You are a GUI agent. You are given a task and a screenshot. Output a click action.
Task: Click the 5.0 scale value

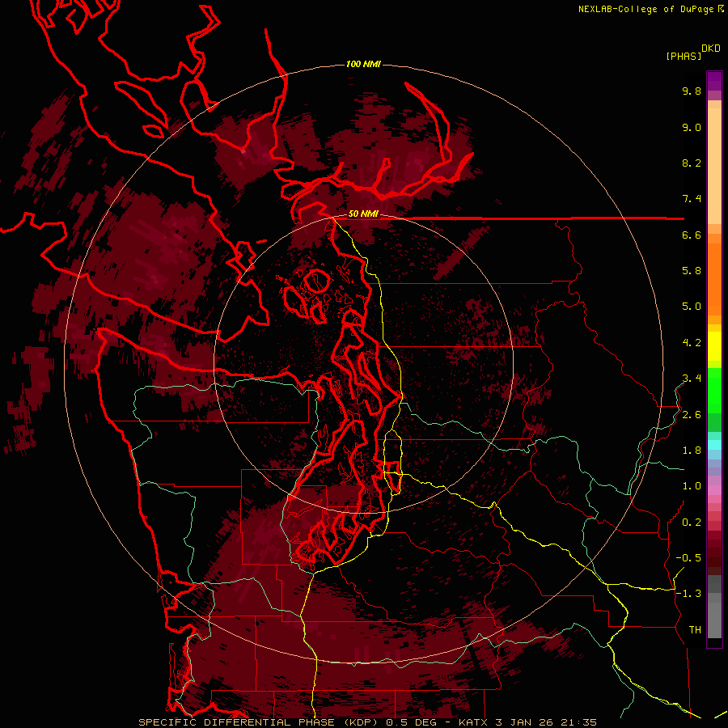tap(692, 307)
